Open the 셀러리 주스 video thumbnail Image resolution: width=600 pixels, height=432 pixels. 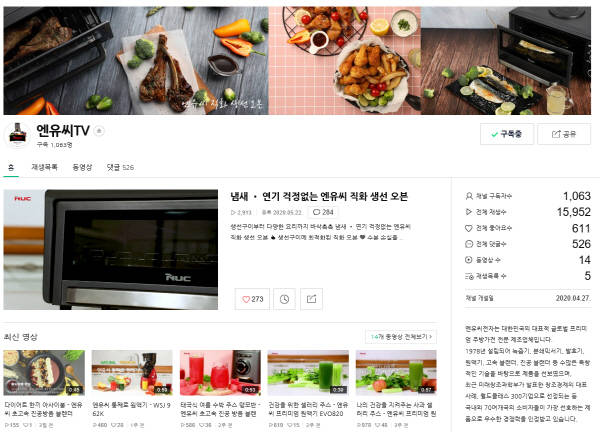tap(308, 373)
